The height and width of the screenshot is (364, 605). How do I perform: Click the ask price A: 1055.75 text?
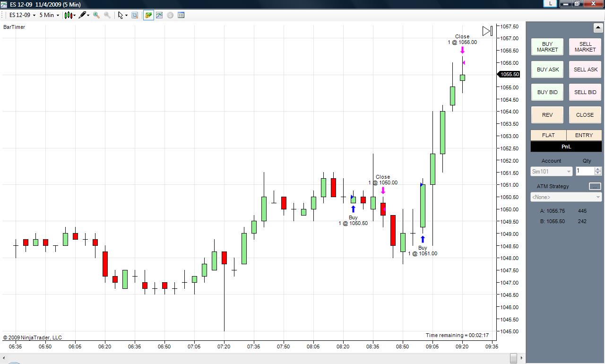click(x=553, y=211)
